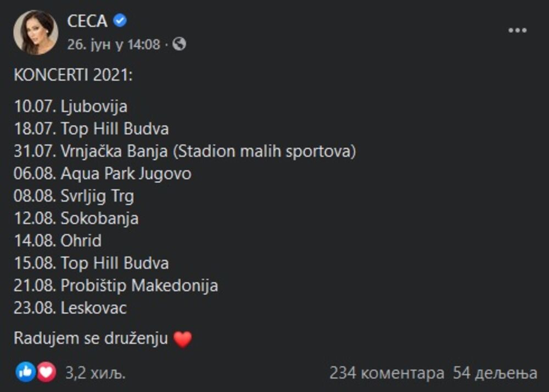Open the 3,2 хиљ. reactions list

click(x=96, y=373)
